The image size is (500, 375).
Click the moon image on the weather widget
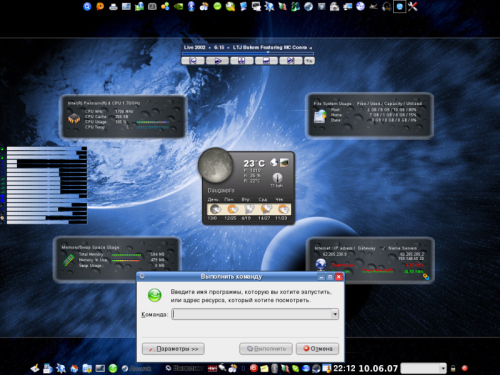215,165
